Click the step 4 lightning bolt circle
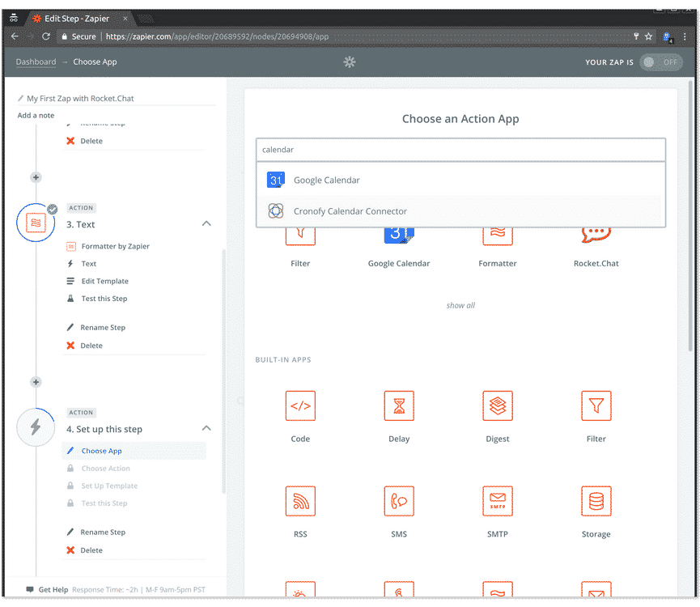The image size is (700, 607). tap(36, 427)
